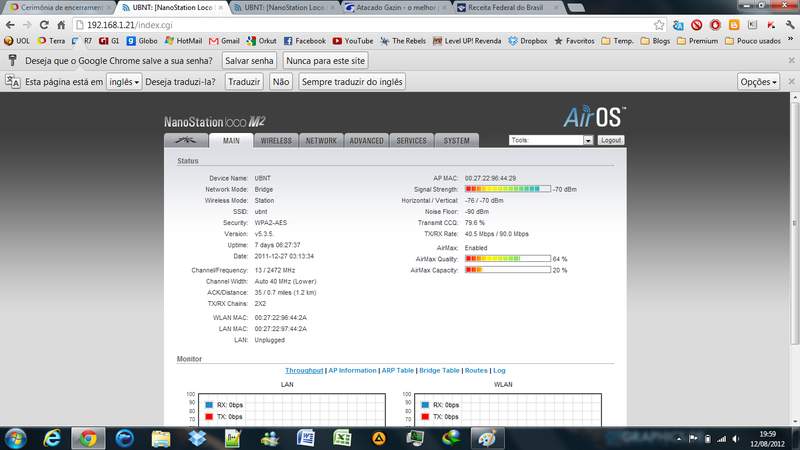800x450 pixels.
Task: Click Nunca para este site button
Action: pyautogui.click(x=326, y=61)
